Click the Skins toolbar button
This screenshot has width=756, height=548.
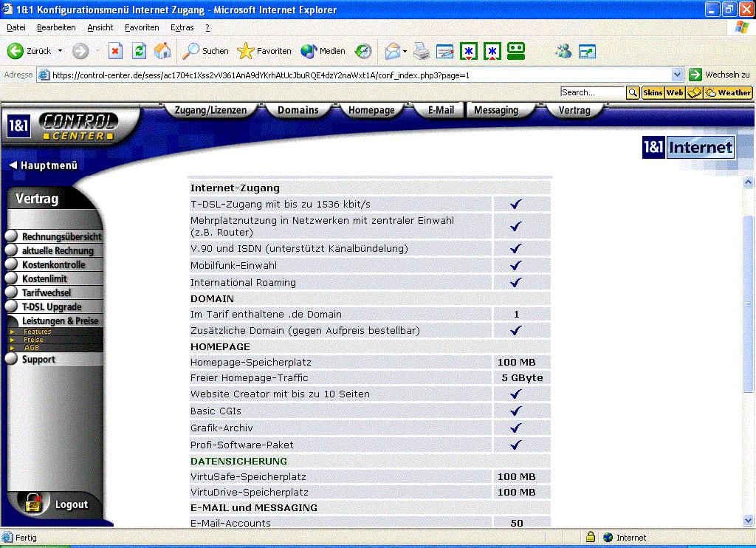(653, 92)
